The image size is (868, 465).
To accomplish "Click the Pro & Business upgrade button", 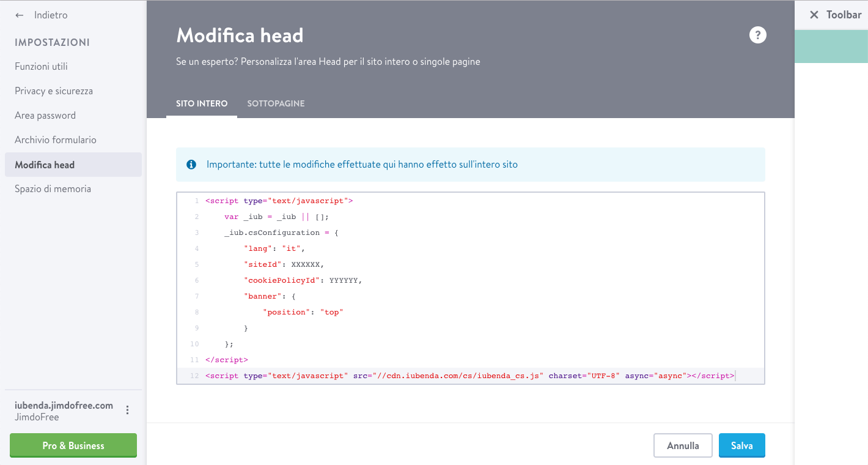I will [73, 445].
